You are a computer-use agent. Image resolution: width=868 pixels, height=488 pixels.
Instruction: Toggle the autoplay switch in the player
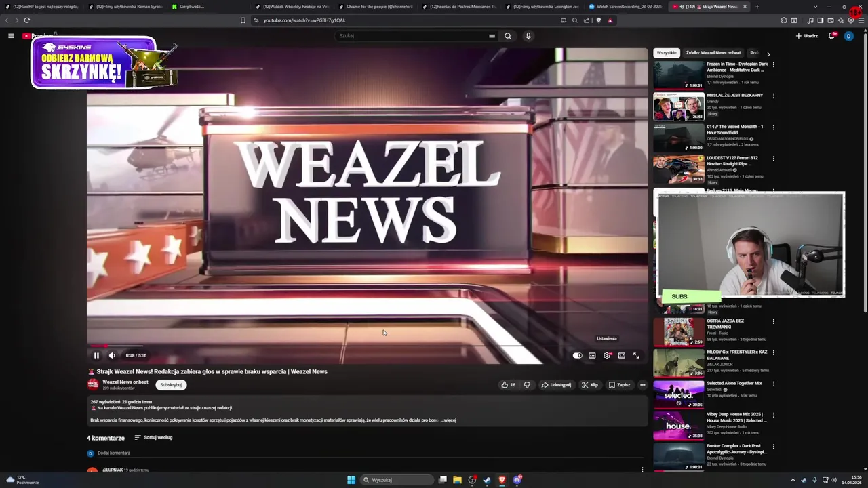pos(577,355)
